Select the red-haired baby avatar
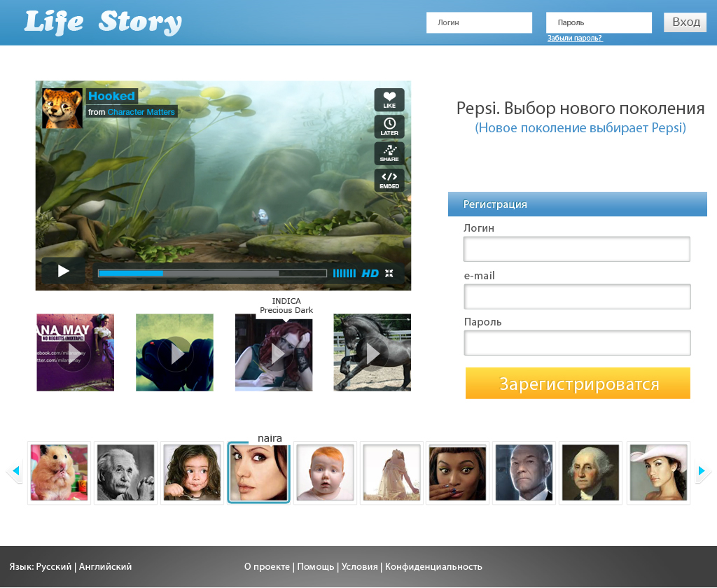This screenshot has height=588, width=717. [x=325, y=472]
